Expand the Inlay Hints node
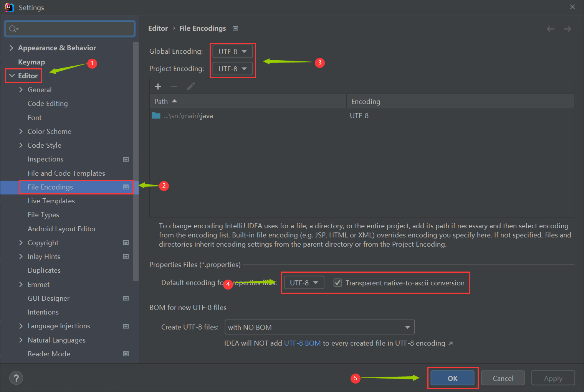 [21, 257]
